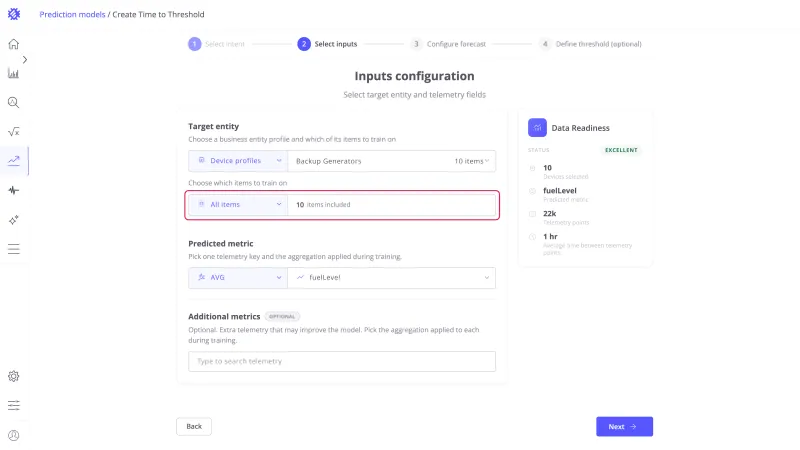Viewport: 800px width, 450px height.
Task: Click the Additional metrics section label
Action: point(224,316)
